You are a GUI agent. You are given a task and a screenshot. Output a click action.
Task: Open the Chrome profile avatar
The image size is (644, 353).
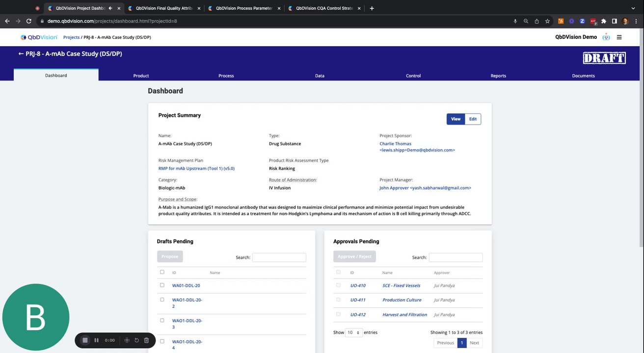pyautogui.click(x=625, y=21)
